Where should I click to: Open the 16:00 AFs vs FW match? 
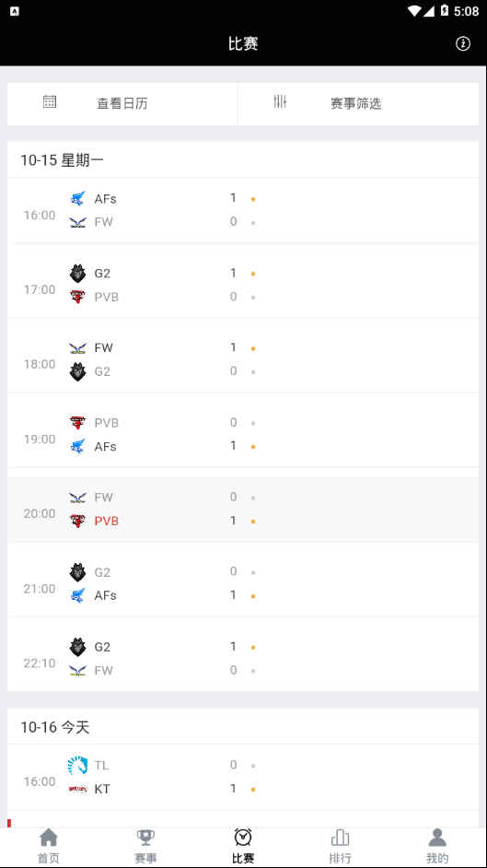[x=243, y=210]
